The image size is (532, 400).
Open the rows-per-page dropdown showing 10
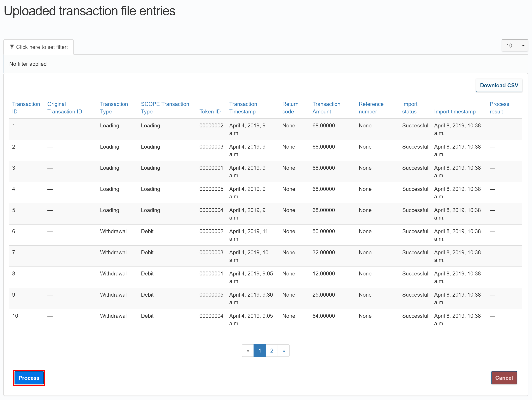pyautogui.click(x=515, y=45)
